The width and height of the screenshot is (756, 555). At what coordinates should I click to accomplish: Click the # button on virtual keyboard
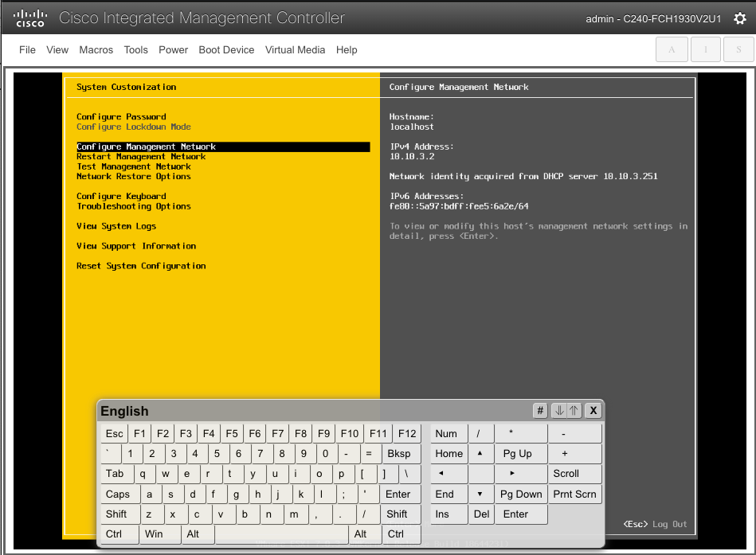click(x=540, y=410)
